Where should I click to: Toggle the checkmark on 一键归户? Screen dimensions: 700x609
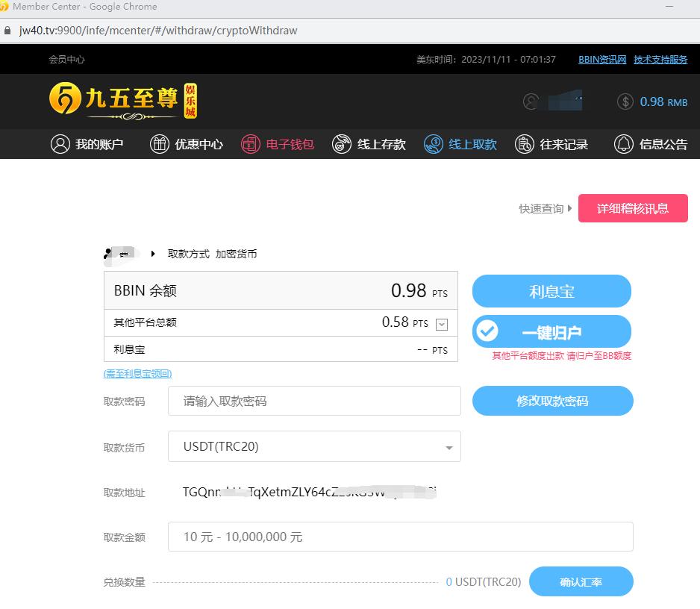(487, 331)
